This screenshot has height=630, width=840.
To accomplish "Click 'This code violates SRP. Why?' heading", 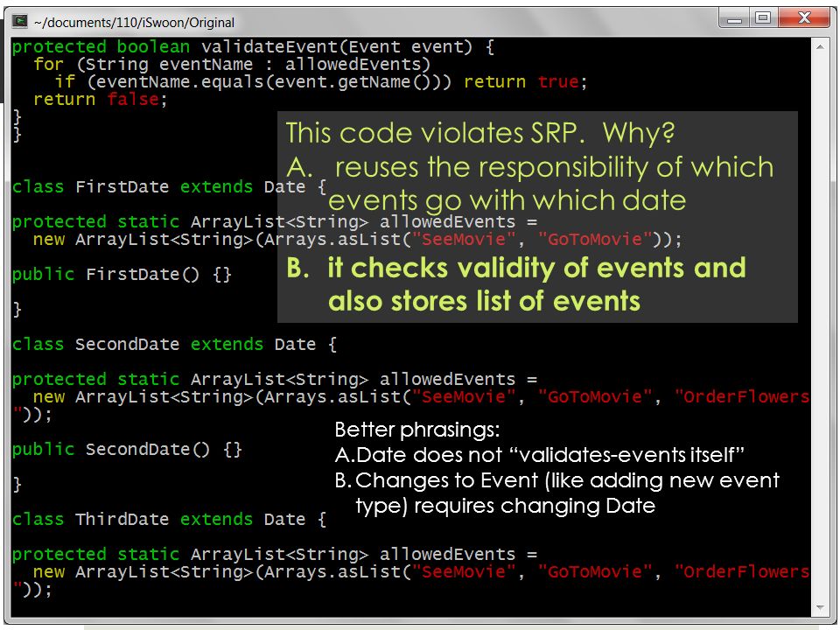I will pos(480,133).
